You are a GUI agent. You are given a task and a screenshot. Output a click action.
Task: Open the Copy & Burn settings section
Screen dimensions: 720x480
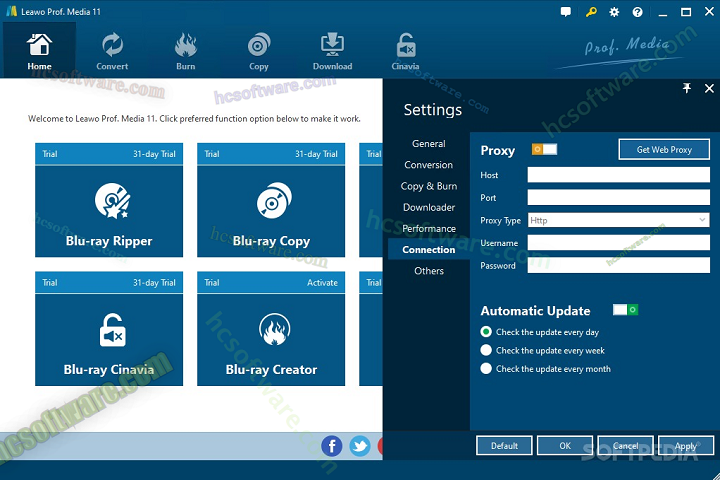pyautogui.click(x=428, y=186)
